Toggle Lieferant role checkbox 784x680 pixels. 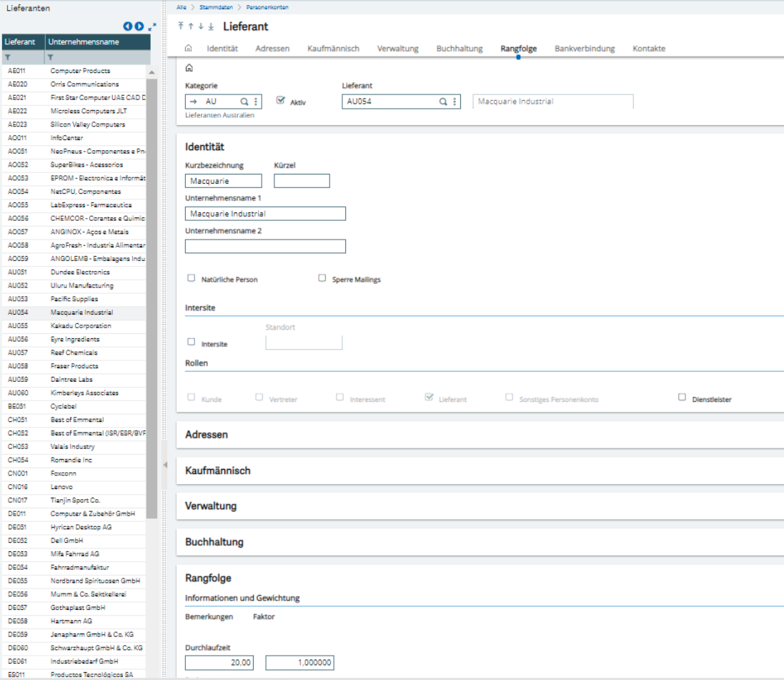[429, 398]
